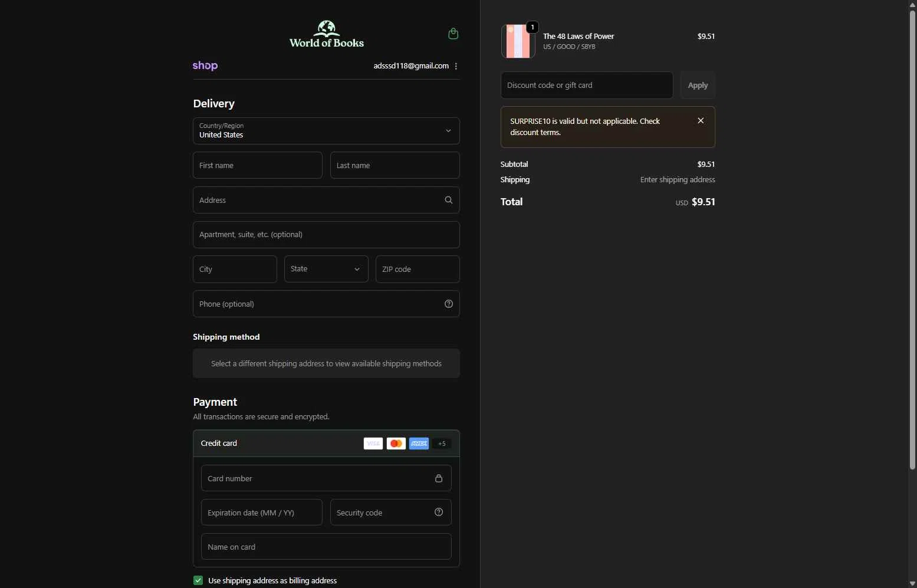Click the Mastercard icon
Viewport: 917px width, 588px height.
point(396,444)
